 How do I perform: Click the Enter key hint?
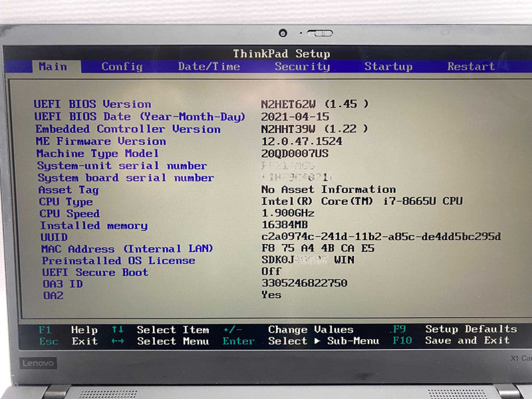click(x=239, y=341)
